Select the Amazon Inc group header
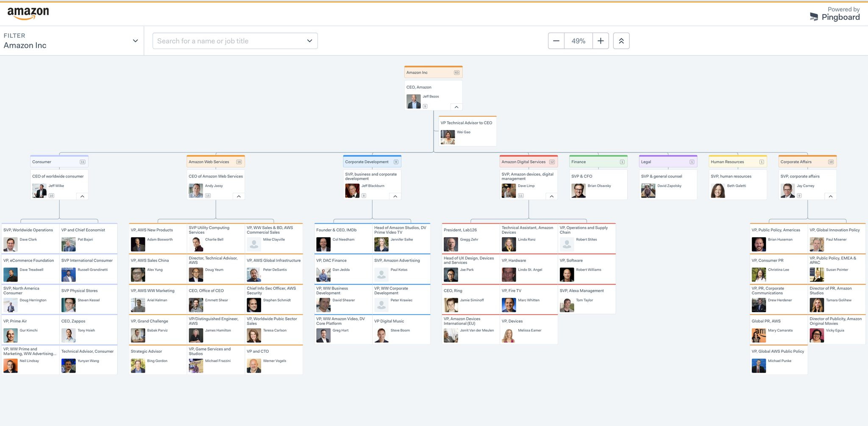Viewport: 868px width, 426px height. pyautogui.click(x=433, y=72)
